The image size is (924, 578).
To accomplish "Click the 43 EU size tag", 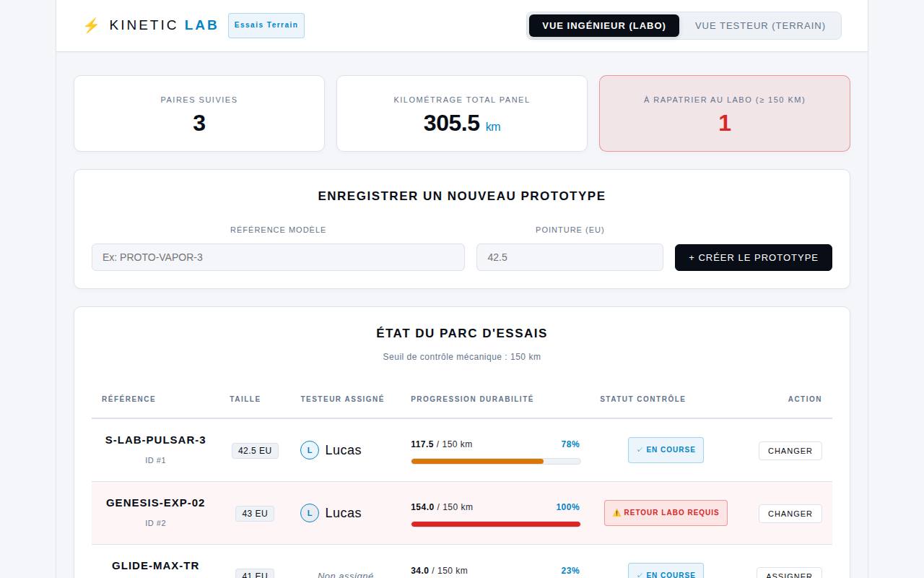I will [x=255, y=514].
